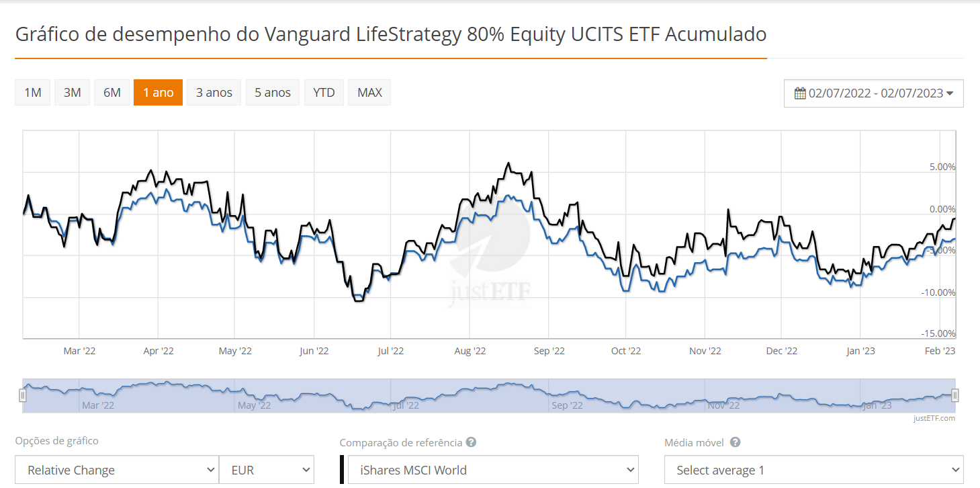Choose the 6M period button
Image resolution: width=980 pixels, height=488 pixels.
pyautogui.click(x=112, y=93)
